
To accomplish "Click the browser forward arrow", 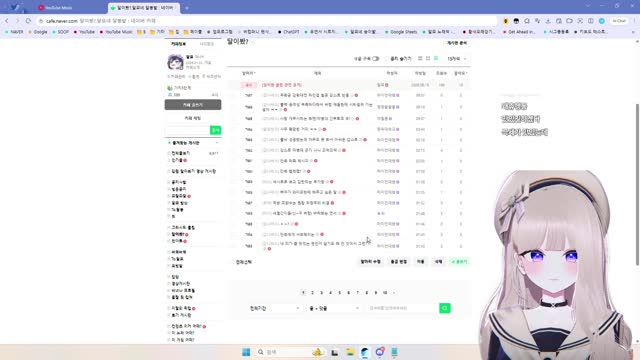I will pos(17,21).
